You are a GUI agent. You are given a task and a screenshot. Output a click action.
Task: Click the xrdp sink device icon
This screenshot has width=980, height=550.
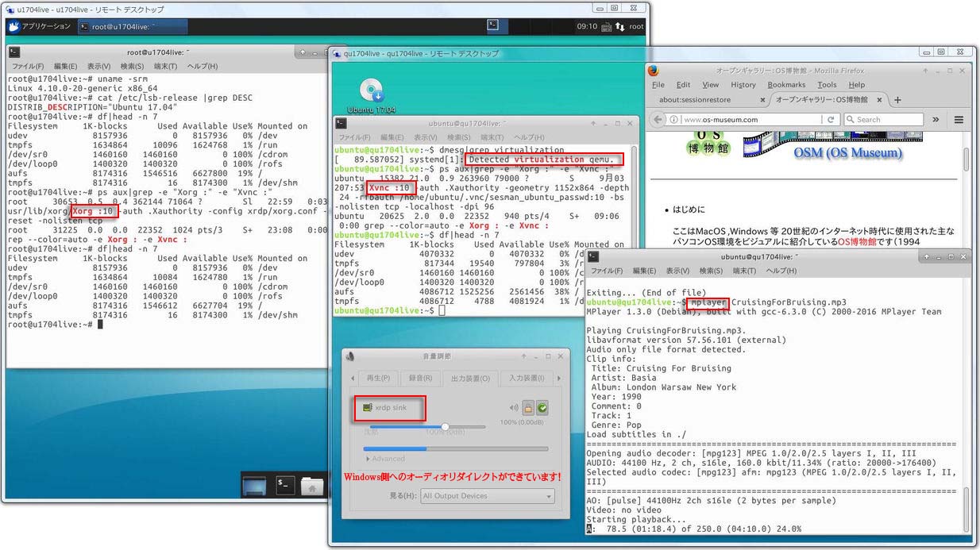[x=367, y=407]
